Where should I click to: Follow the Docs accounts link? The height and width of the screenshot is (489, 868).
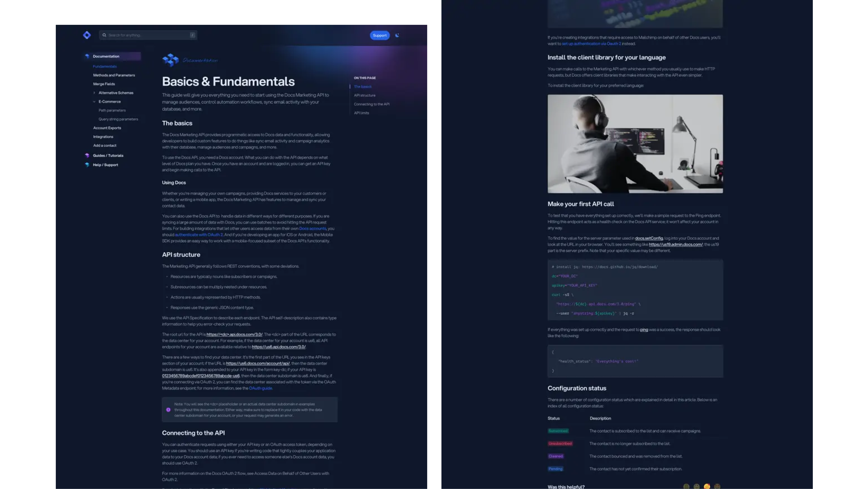[x=313, y=229]
